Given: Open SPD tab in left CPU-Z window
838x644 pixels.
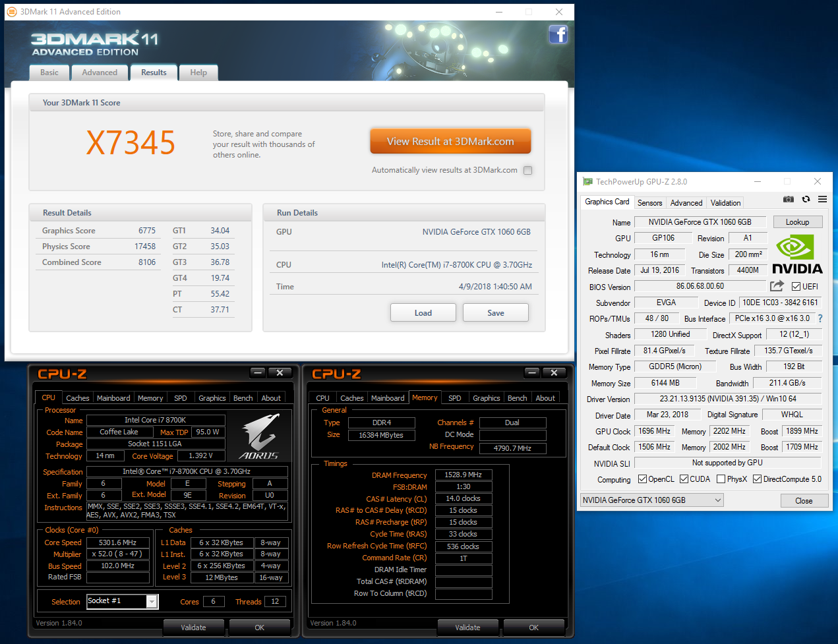Looking at the screenshot, I should tap(181, 398).
